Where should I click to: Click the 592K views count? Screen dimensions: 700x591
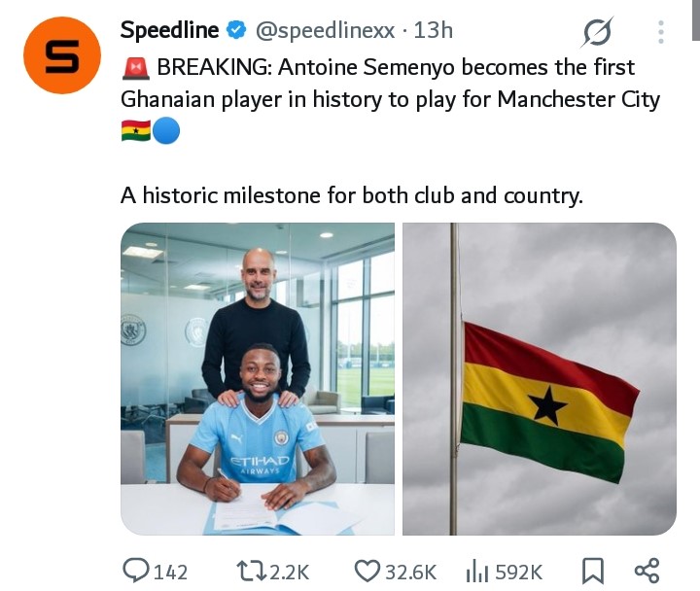point(517,572)
